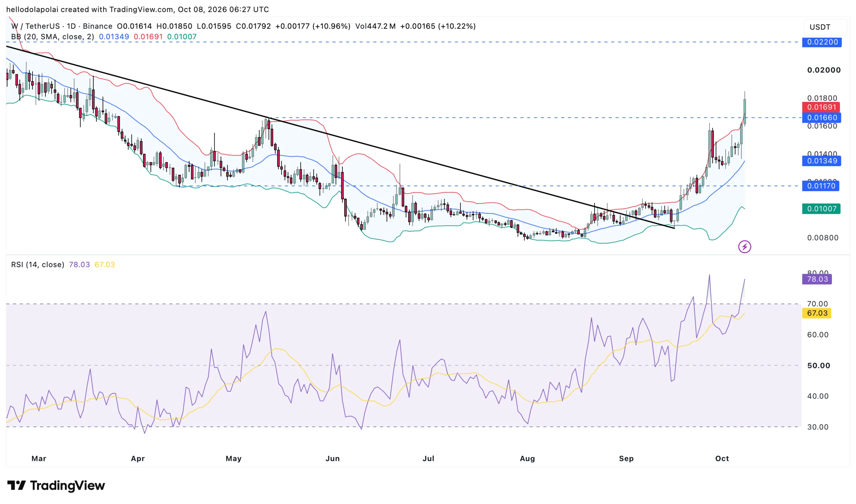The image size is (856, 504).
Task: Click the +0.00165 (+10.22%) volume change value
Action: tap(438, 26)
